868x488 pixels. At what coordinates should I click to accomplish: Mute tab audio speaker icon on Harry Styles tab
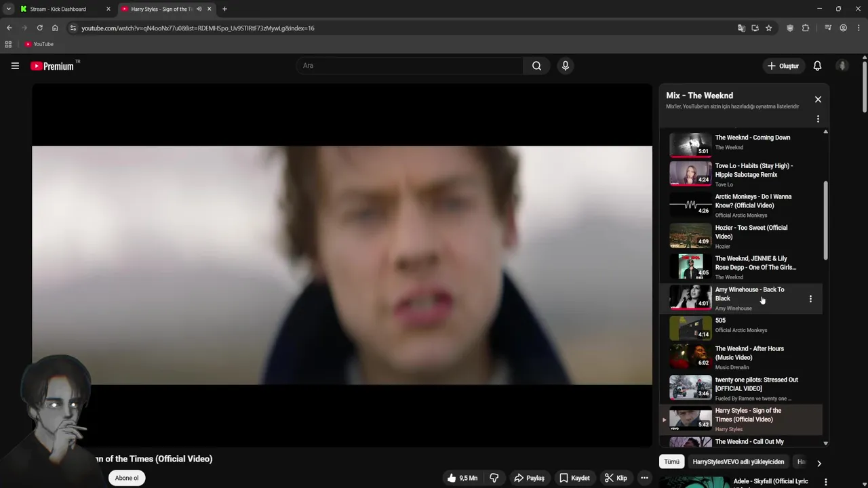[x=199, y=9]
